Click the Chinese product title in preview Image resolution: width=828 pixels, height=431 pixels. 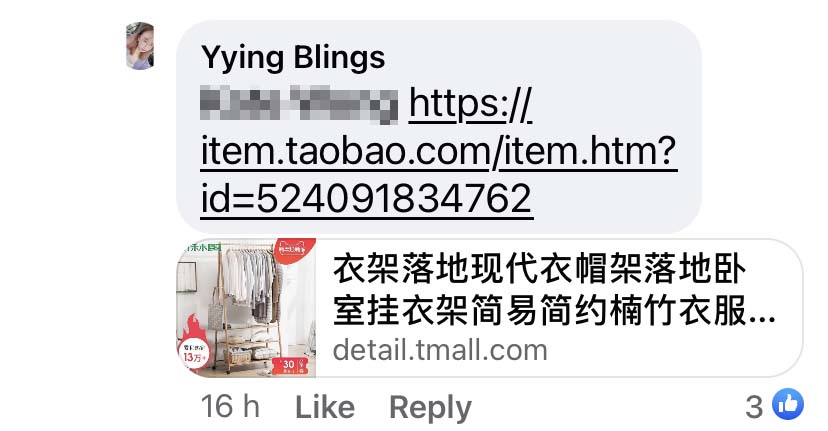point(554,289)
